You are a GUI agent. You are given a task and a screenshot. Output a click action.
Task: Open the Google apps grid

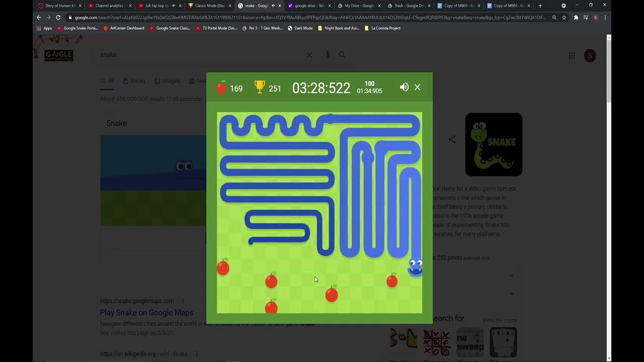click(x=572, y=55)
